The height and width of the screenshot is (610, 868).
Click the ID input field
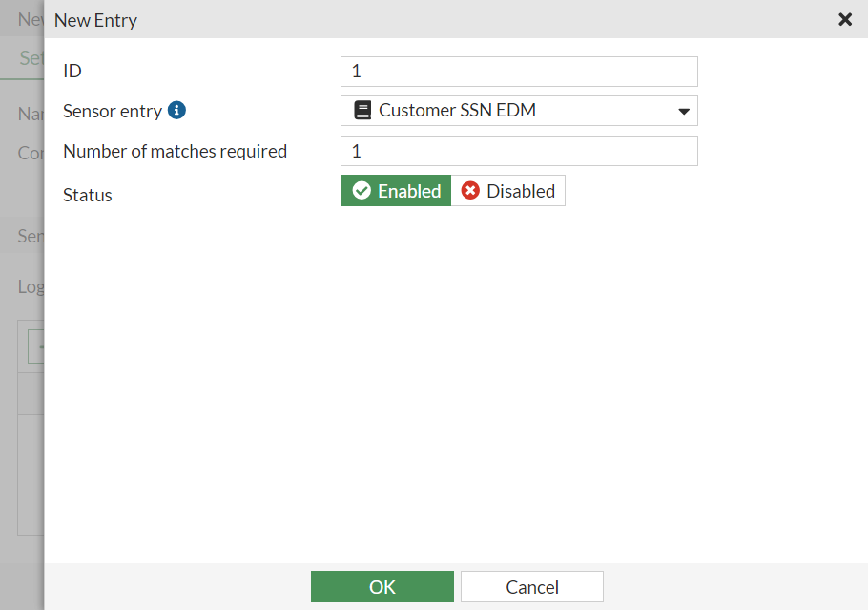519,71
